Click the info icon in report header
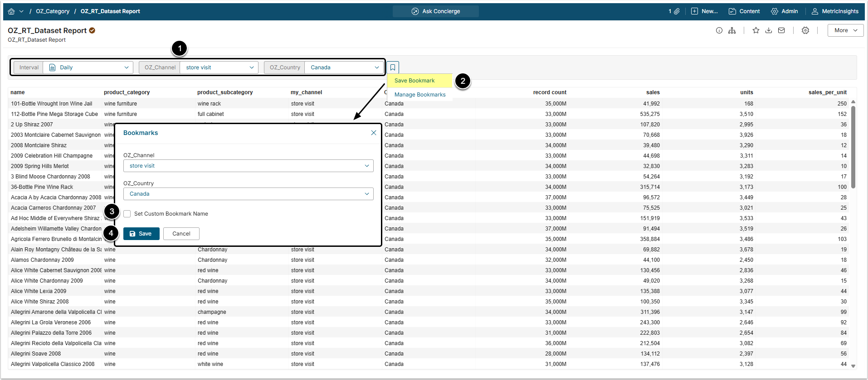 point(719,30)
